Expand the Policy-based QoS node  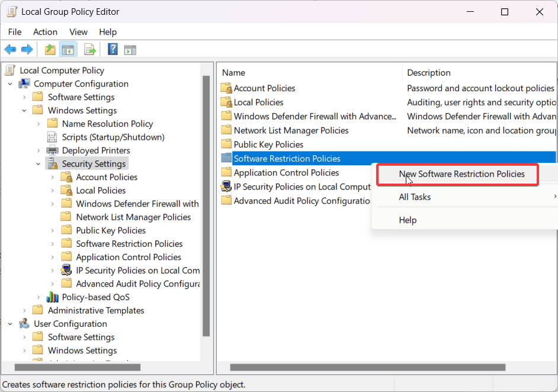[x=39, y=297]
